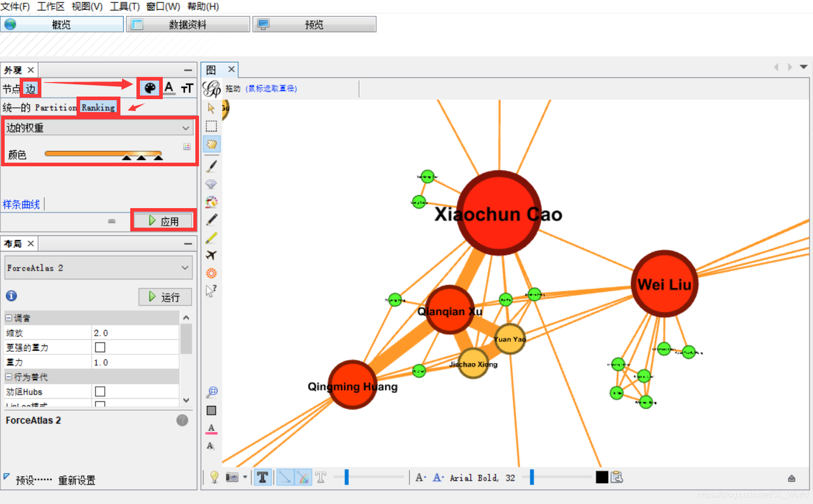This screenshot has width=813, height=504.
Task: Click the 重新设置 reset link
Action: coord(76,480)
